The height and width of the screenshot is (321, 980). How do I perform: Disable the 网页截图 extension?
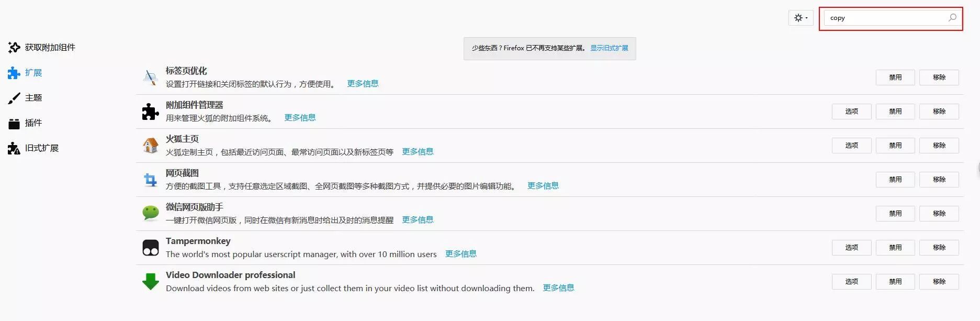point(895,180)
